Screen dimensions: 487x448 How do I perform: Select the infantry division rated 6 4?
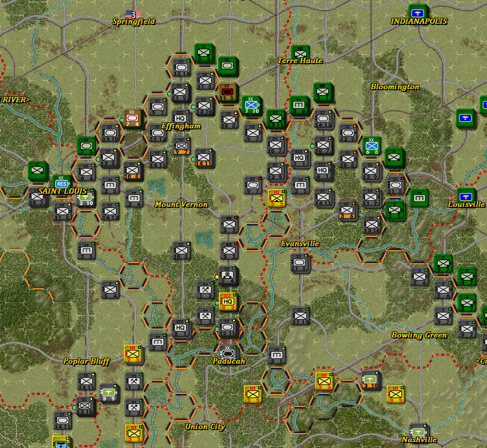coord(86,172)
